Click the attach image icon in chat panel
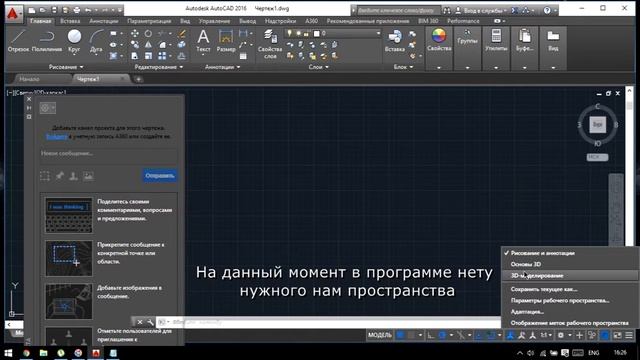640x360 pixels. tap(88, 176)
